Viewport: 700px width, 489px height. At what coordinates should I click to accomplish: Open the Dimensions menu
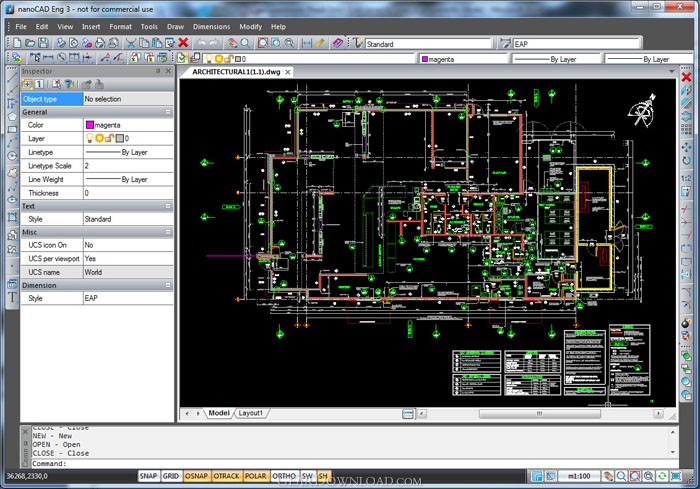(212, 27)
